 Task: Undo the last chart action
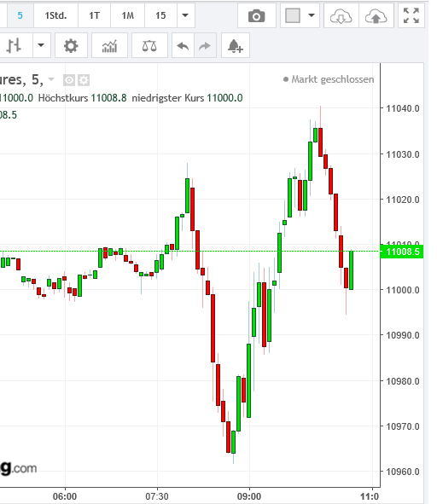tap(183, 46)
